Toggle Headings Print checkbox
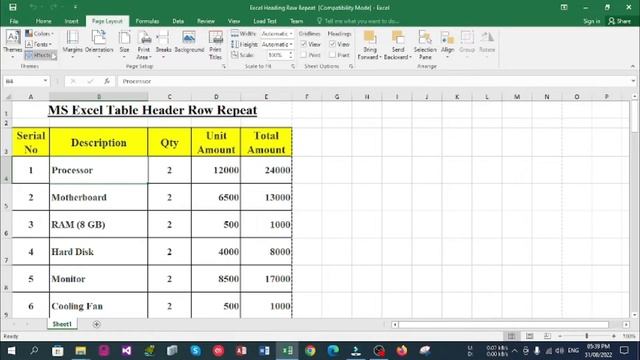 click(x=333, y=55)
